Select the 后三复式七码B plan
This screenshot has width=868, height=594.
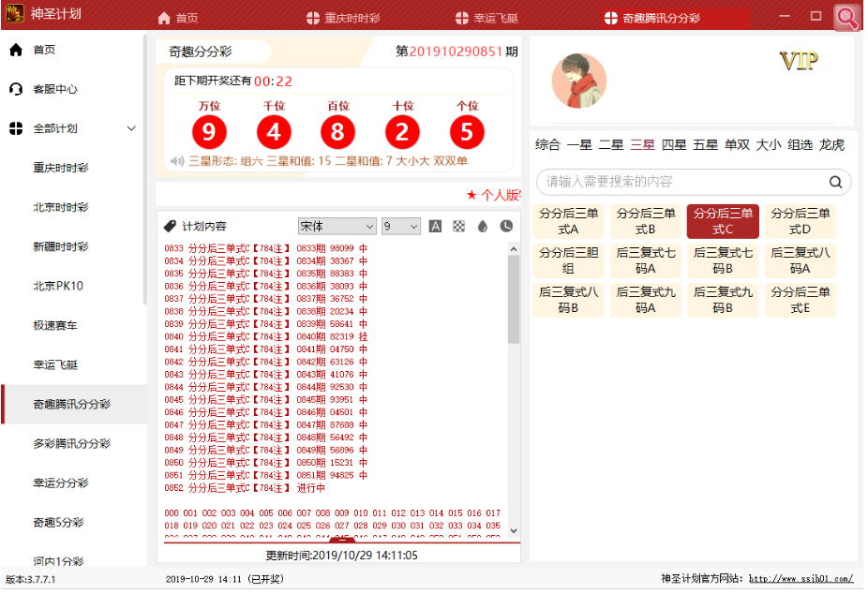723,260
